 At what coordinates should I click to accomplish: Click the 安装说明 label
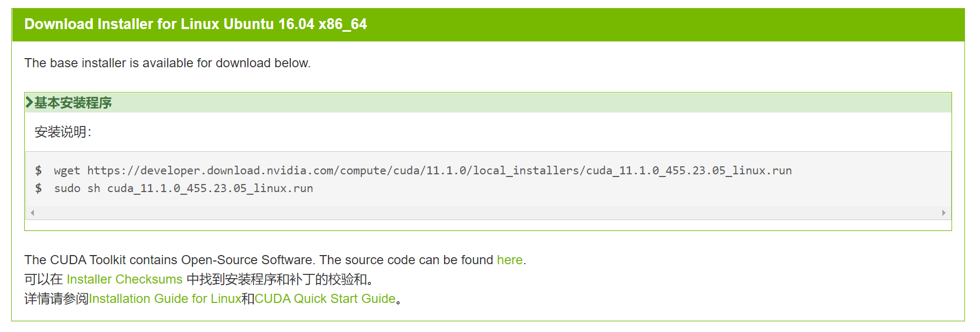tap(62, 132)
